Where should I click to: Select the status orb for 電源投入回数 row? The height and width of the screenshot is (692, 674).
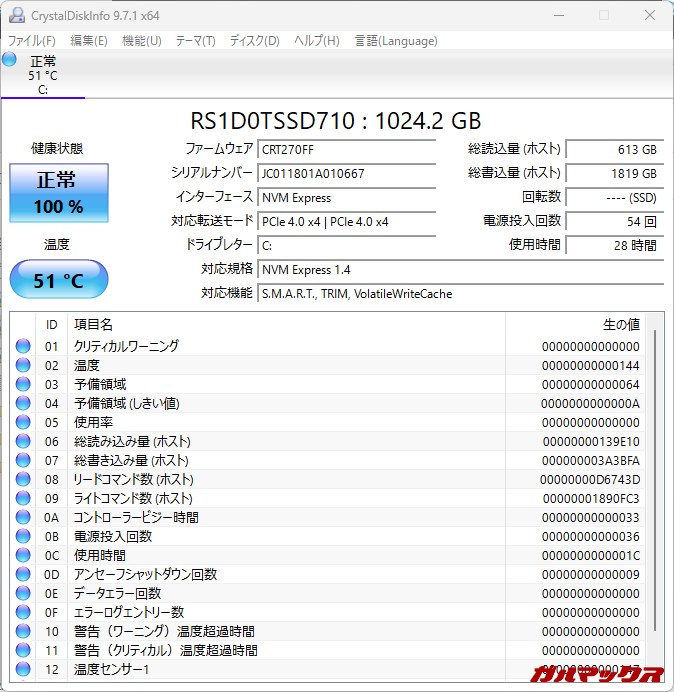[x=23, y=536]
